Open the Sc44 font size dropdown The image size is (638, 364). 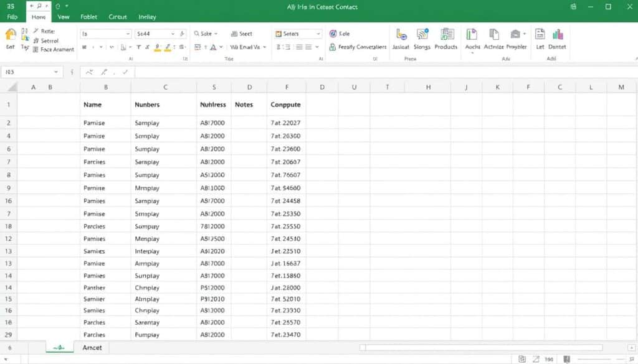pyautogui.click(x=173, y=34)
